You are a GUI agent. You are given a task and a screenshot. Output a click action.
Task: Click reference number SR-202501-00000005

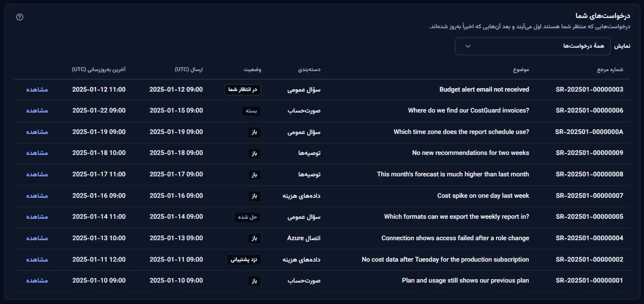(x=589, y=217)
